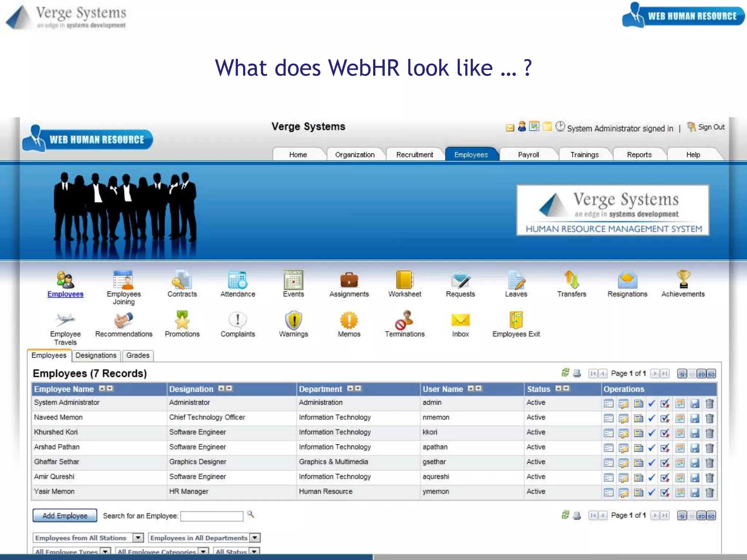
Task: Click the checked-box icon in Arshad Pathan row
Action: (x=665, y=448)
